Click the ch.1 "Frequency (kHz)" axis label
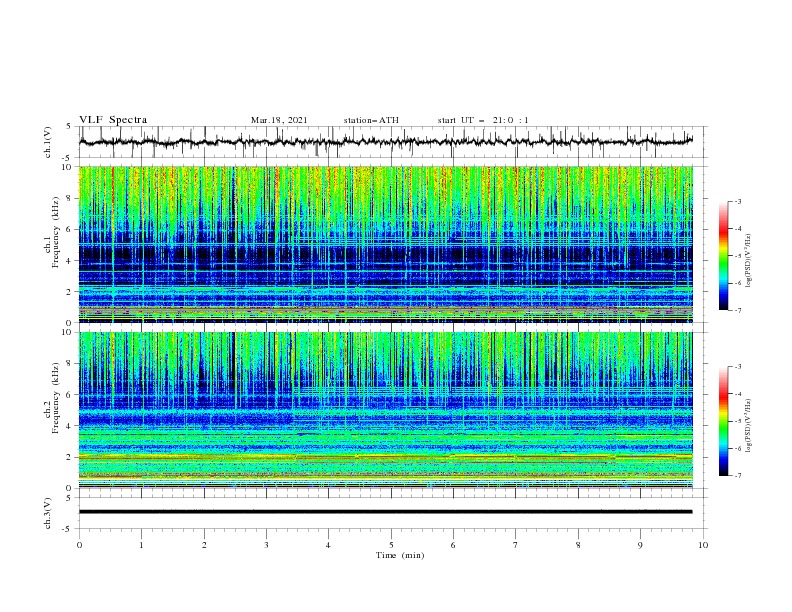 pos(56,232)
